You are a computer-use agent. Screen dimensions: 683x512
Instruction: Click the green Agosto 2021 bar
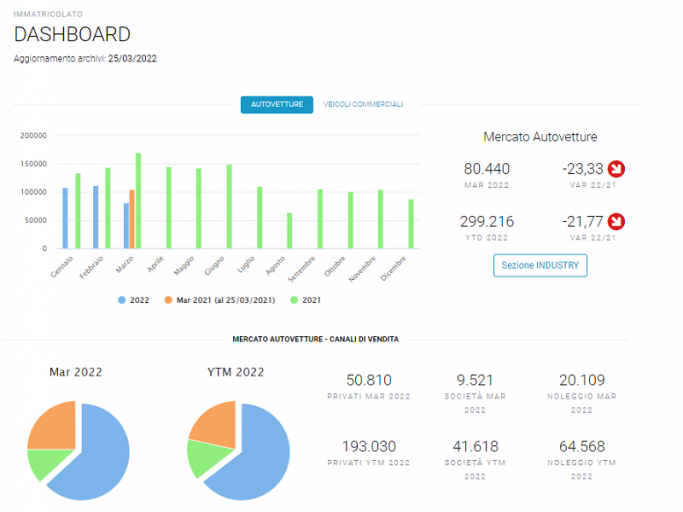coord(290,231)
